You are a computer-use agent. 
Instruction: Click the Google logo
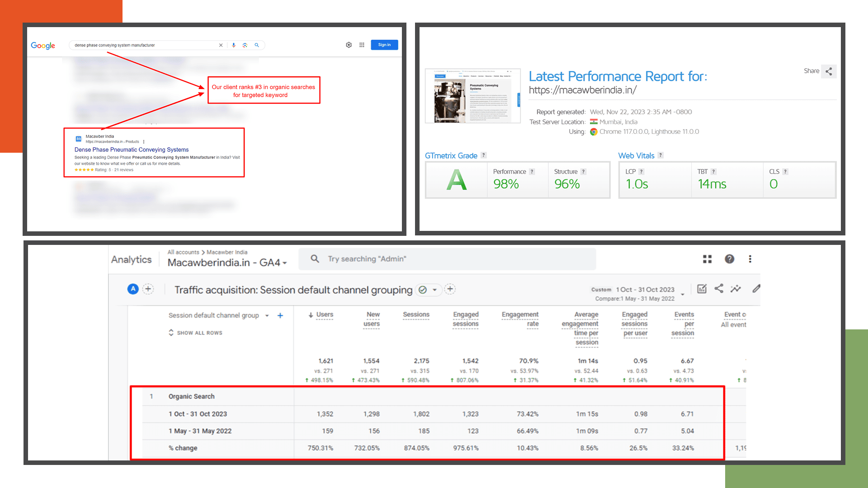[43, 45]
